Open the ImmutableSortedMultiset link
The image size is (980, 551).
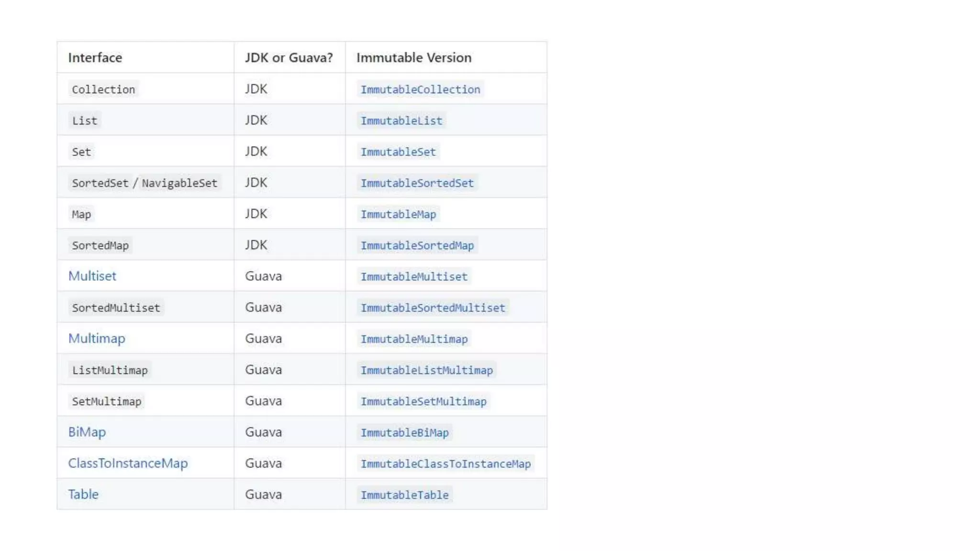[433, 308]
